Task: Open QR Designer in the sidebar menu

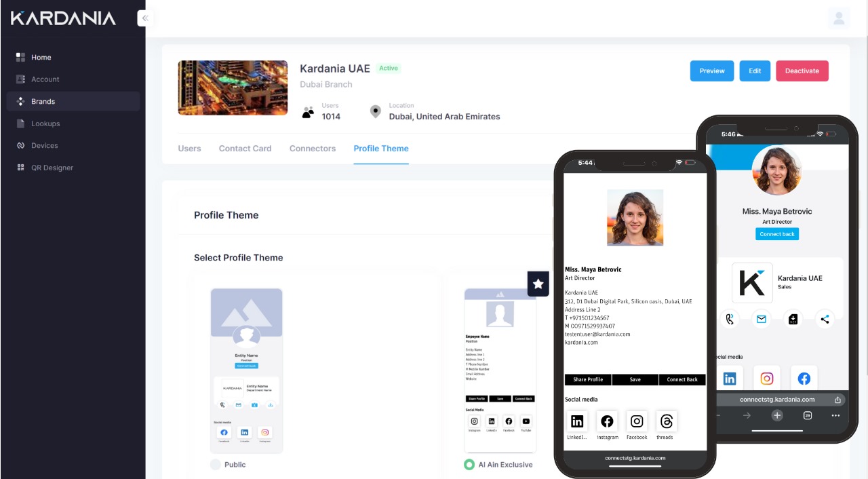Action: tap(73, 168)
